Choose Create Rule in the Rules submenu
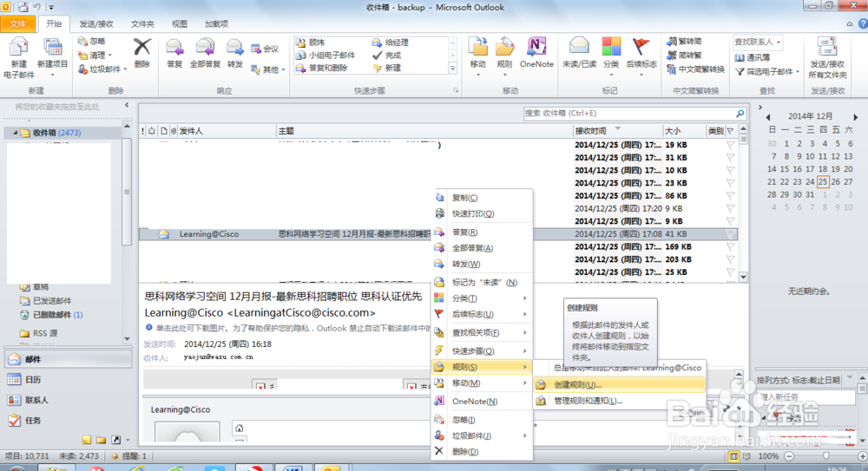The width and height of the screenshot is (868, 471). (x=620, y=384)
